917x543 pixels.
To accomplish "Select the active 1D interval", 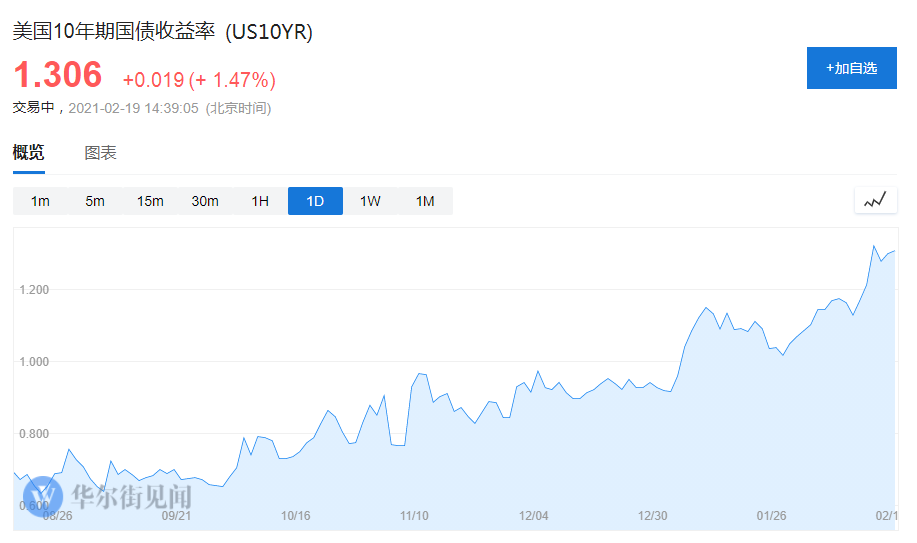I will click(315, 201).
